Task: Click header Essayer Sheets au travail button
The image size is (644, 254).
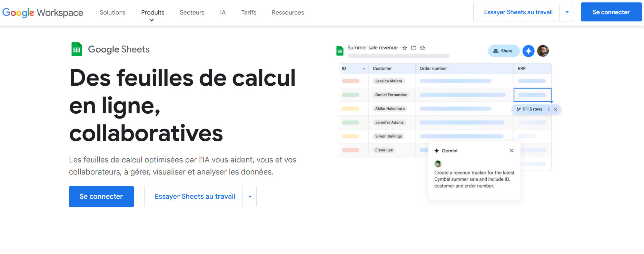Action: [517, 12]
